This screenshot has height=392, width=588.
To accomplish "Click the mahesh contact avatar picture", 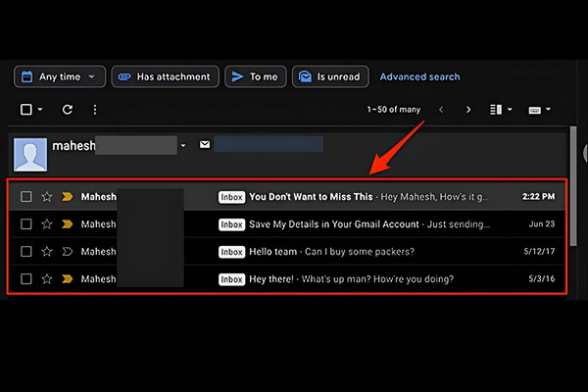I will click(x=30, y=155).
